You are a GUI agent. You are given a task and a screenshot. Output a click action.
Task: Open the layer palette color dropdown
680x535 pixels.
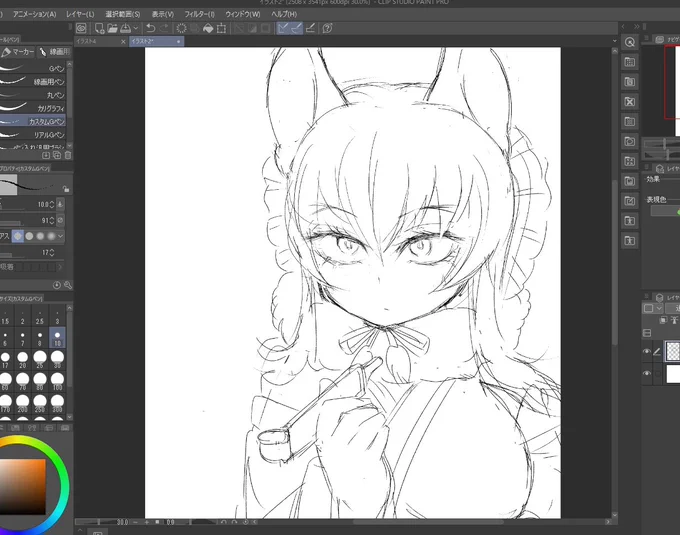(x=652, y=308)
